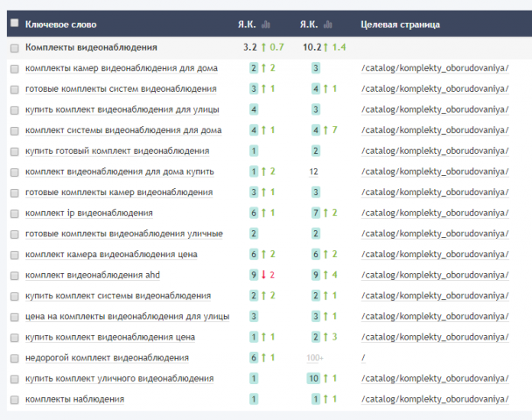Open target page link for 'комплект ip видеонаблюдения'
The height and width of the screenshot is (420, 532).
(x=435, y=213)
